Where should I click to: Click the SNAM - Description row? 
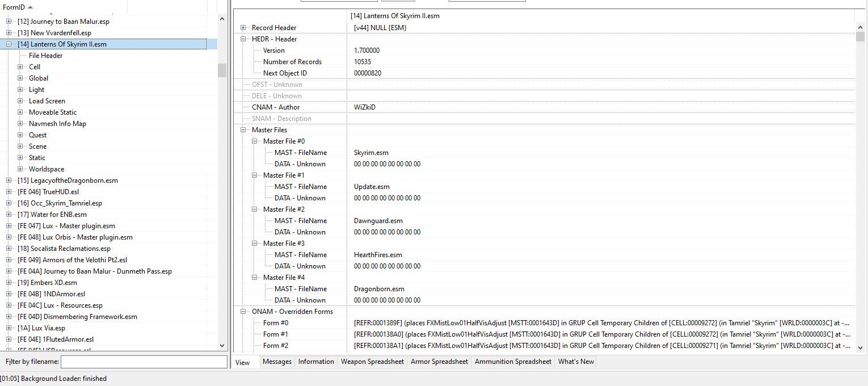point(544,119)
